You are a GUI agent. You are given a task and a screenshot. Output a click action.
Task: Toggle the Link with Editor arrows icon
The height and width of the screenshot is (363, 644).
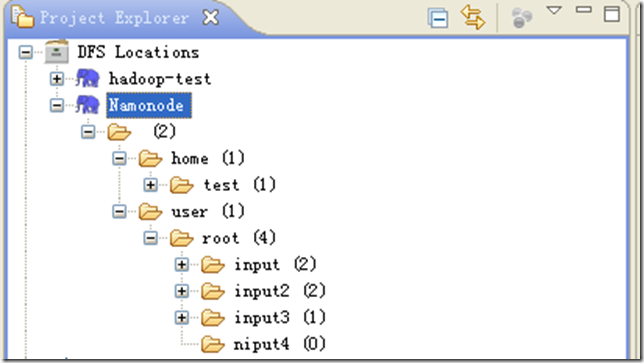(473, 17)
